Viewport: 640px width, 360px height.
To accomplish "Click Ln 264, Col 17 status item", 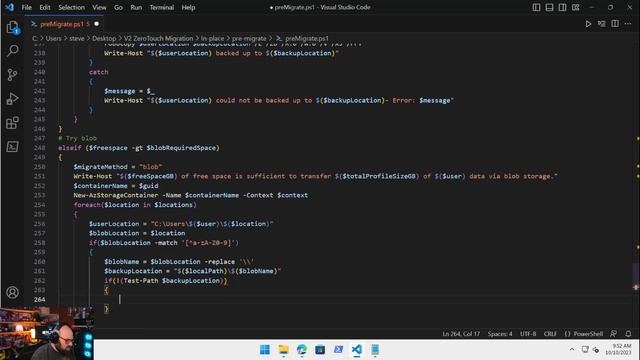I will click(x=461, y=334).
